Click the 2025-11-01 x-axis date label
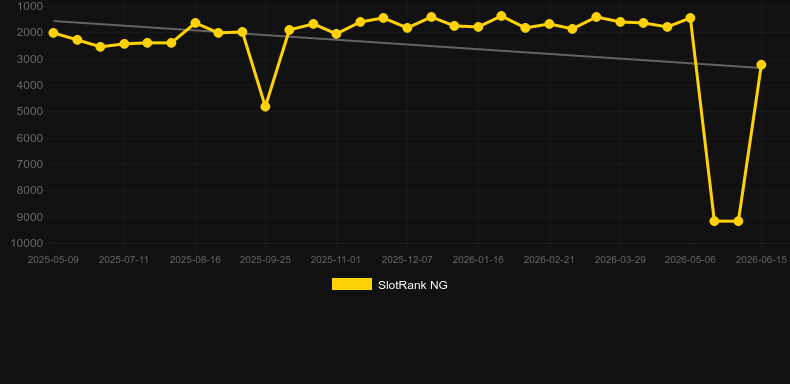The height and width of the screenshot is (384, 790). [336, 260]
